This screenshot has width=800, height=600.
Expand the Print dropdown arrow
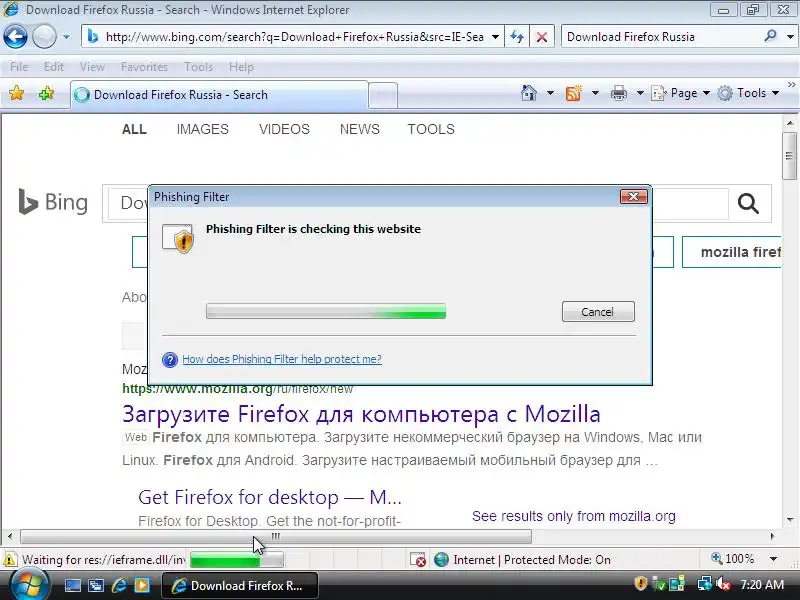[x=640, y=93]
